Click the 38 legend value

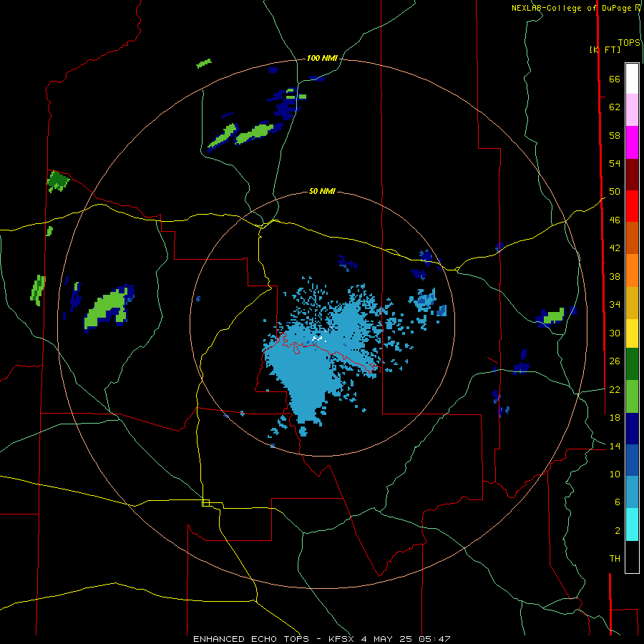(x=615, y=276)
